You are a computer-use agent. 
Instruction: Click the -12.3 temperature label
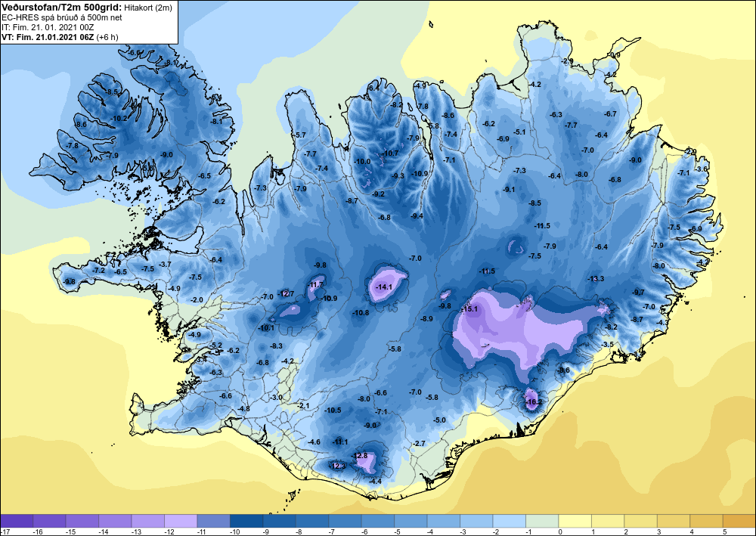(337, 466)
